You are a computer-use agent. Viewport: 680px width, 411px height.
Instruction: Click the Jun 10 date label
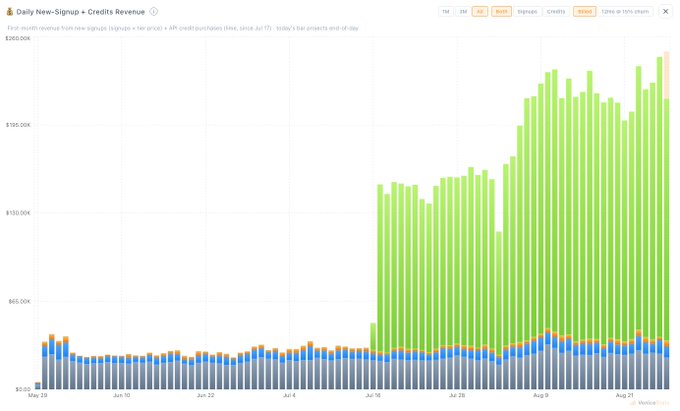[121, 395]
